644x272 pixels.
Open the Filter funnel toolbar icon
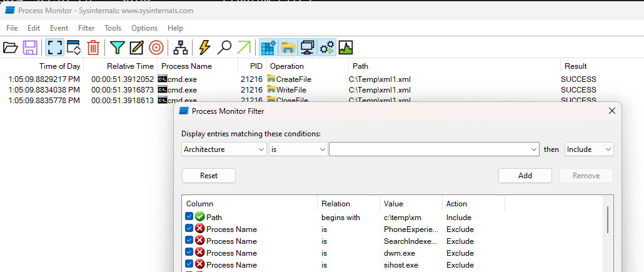click(118, 48)
